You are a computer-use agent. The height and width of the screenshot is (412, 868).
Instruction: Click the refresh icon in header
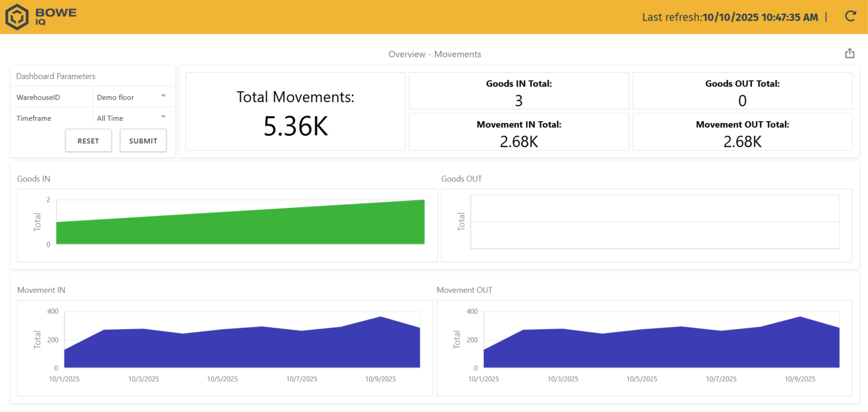(850, 16)
